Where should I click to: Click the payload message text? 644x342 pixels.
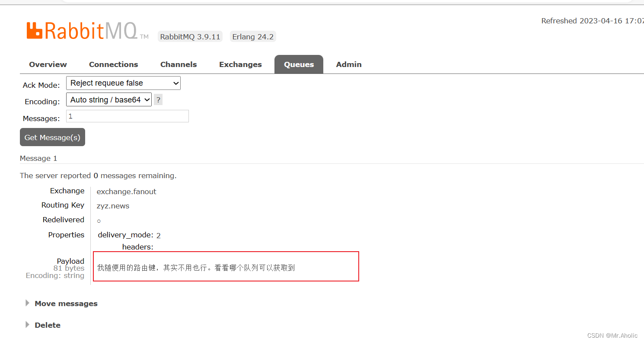click(196, 268)
